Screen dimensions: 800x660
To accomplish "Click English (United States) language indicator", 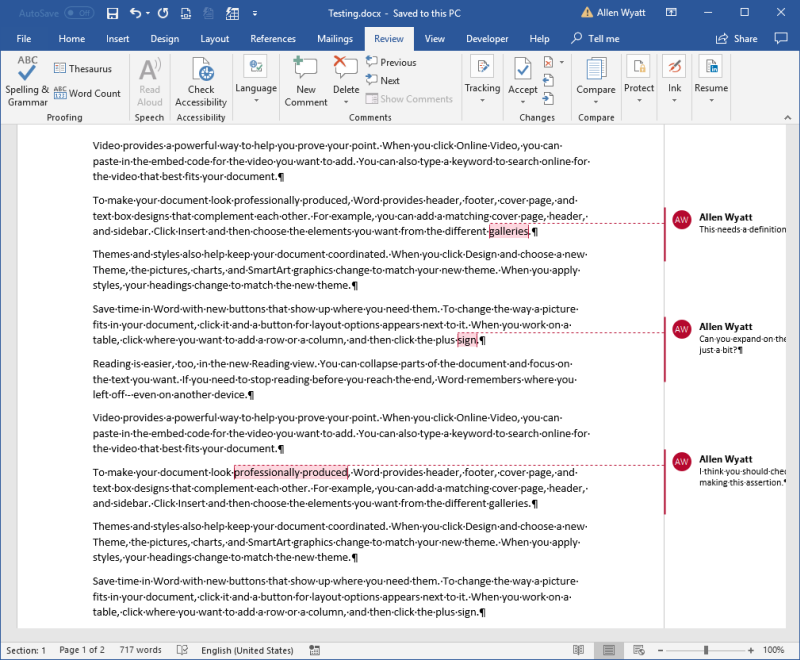I will 247,650.
